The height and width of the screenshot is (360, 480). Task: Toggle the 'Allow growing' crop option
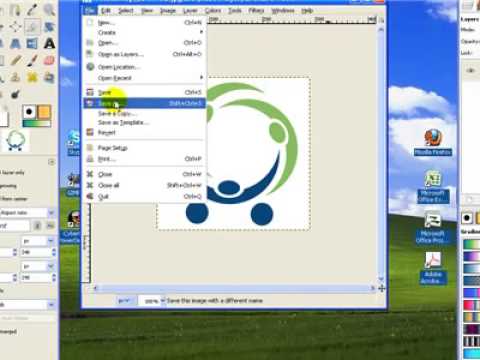[8, 186]
